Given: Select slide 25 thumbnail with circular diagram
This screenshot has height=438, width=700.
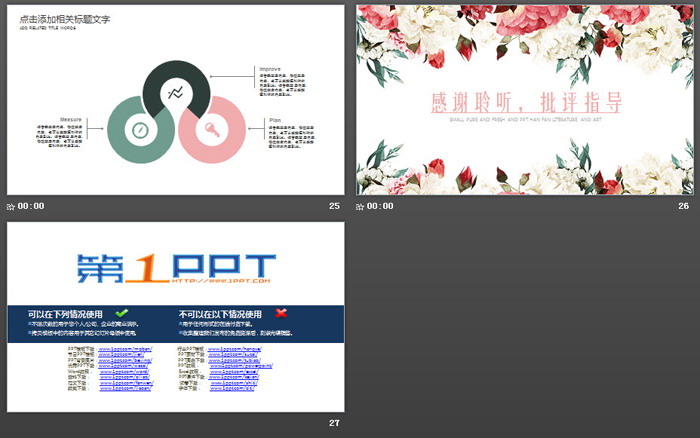Looking at the screenshot, I should [175, 99].
